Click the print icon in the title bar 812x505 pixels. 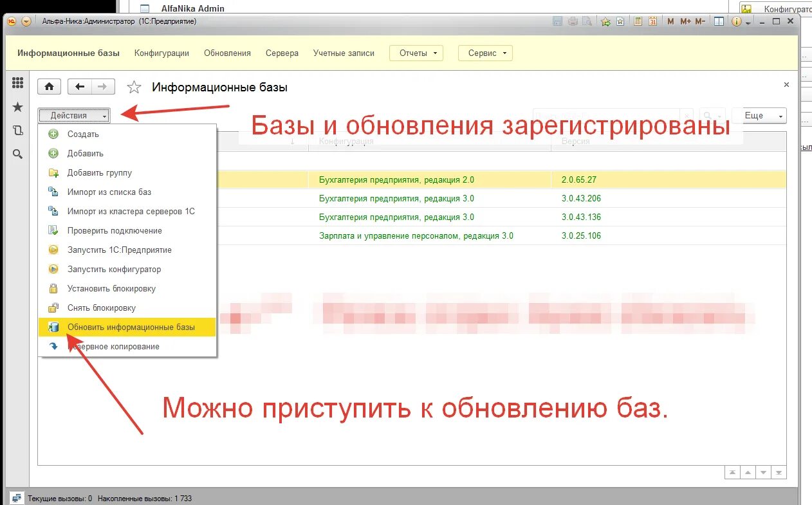tap(573, 21)
